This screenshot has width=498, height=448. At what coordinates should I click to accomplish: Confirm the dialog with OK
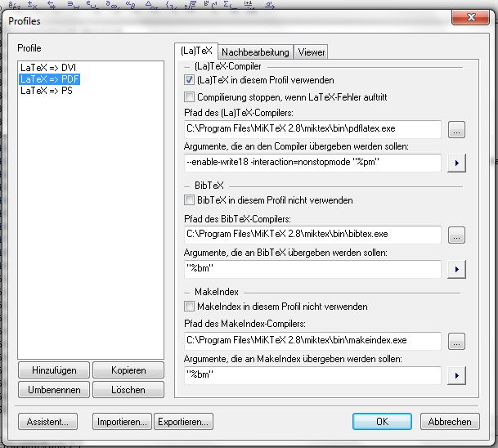pos(382,422)
